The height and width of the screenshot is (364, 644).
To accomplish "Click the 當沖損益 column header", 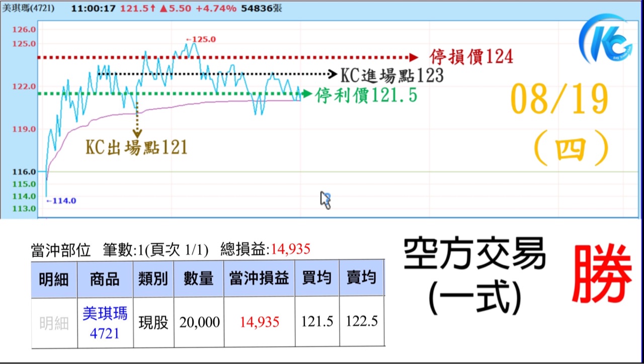I will (x=259, y=279).
